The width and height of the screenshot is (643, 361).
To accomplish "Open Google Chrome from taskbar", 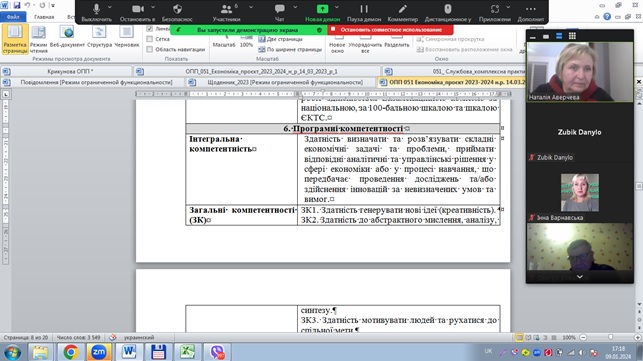I will click(71, 352).
